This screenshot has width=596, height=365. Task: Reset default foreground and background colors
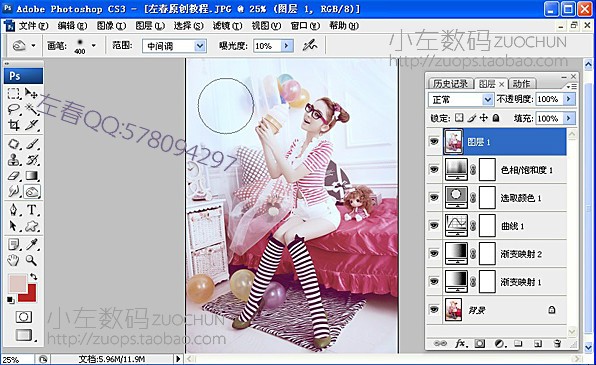coord(10,300)
